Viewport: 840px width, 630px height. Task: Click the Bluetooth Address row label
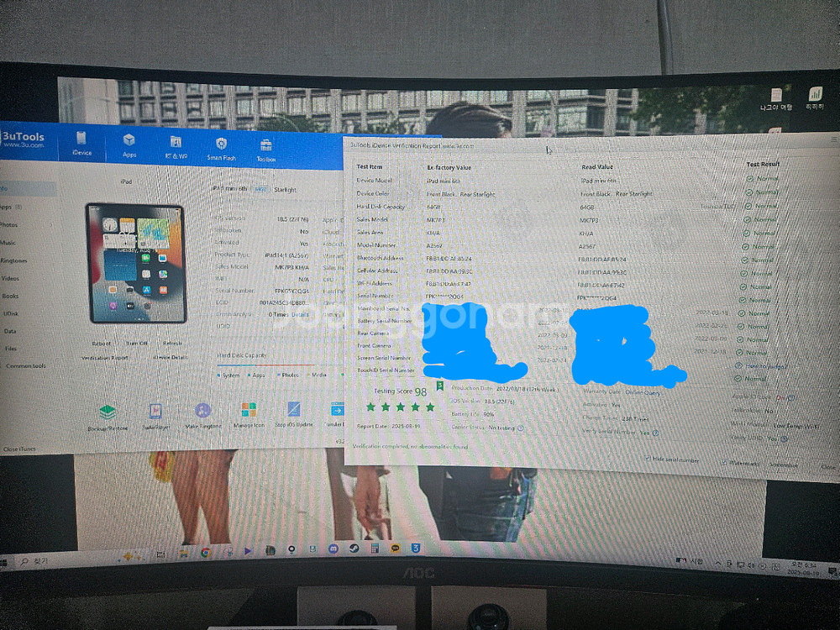[x=381, y=258]
